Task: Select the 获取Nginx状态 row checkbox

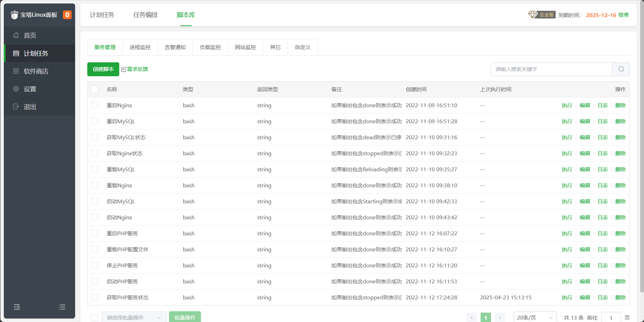Action: 95,153
